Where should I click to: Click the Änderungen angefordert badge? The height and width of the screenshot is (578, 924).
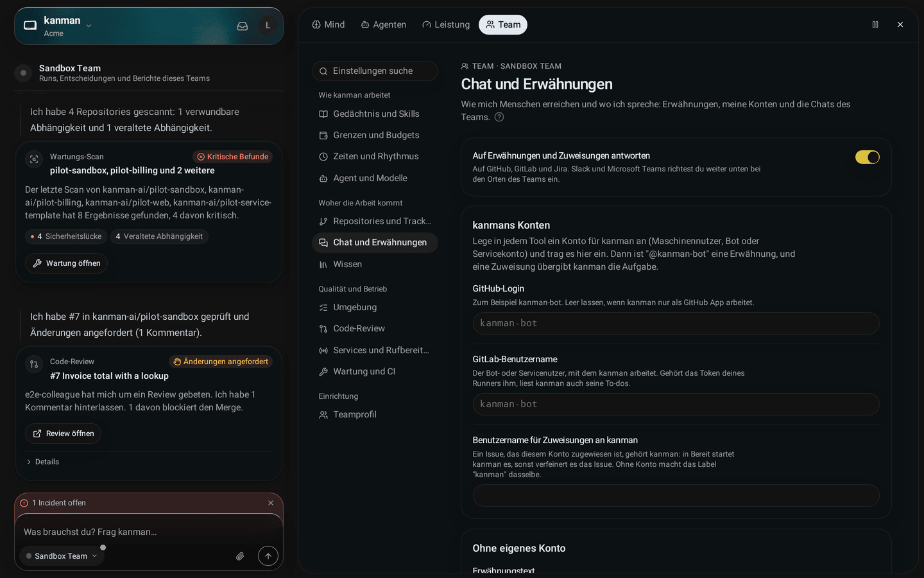pyautogui.click(x=221, y=362)
